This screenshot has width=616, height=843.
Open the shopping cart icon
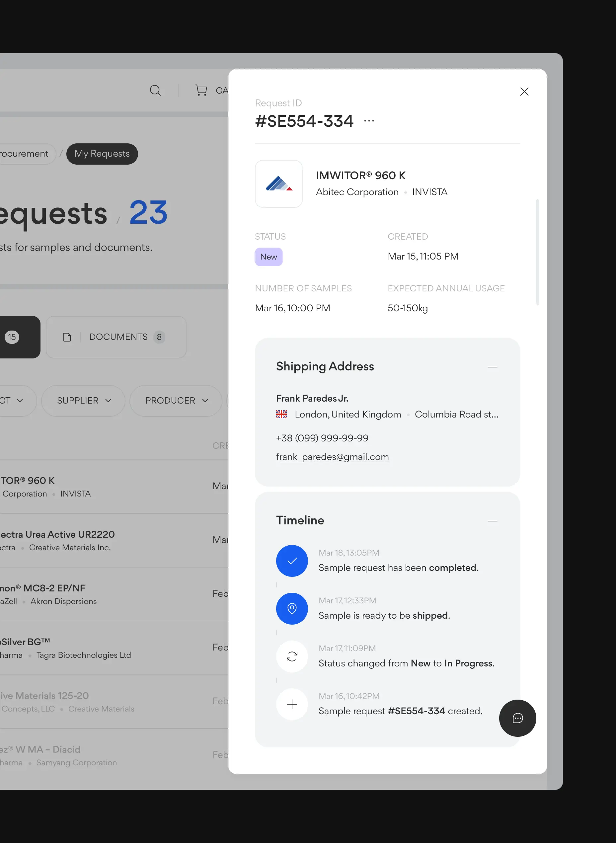pyautogui.click(x=201, y=90)
